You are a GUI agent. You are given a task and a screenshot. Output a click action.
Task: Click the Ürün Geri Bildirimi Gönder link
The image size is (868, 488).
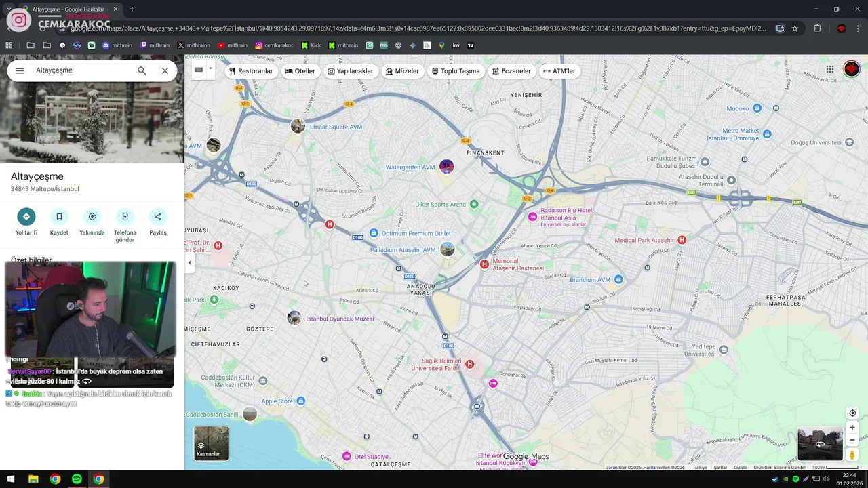[x=780, y=468]
